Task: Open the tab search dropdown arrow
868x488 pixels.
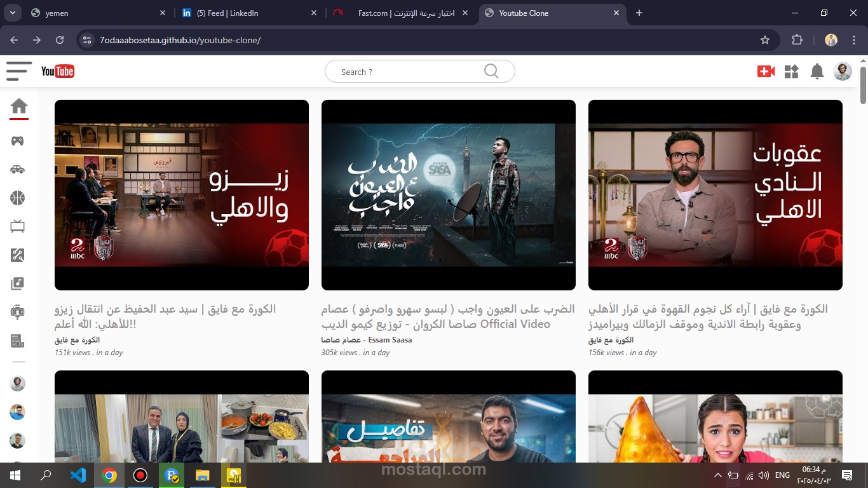Action: 13,13
